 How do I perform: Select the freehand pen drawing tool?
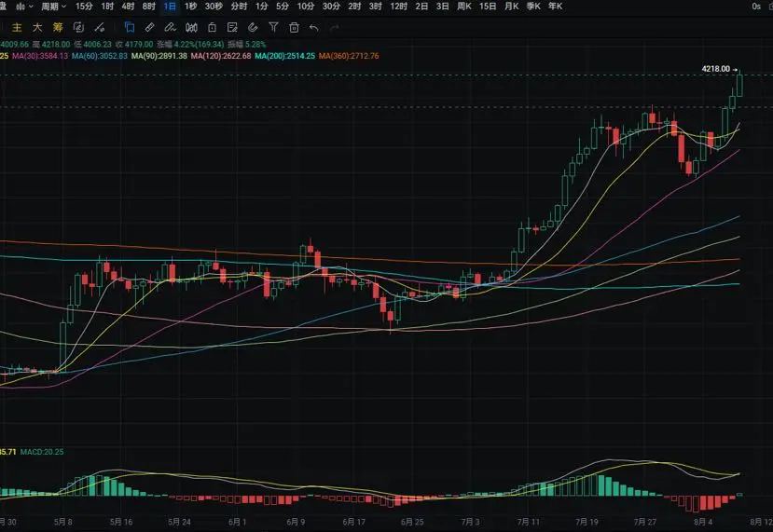click(170, 28)
